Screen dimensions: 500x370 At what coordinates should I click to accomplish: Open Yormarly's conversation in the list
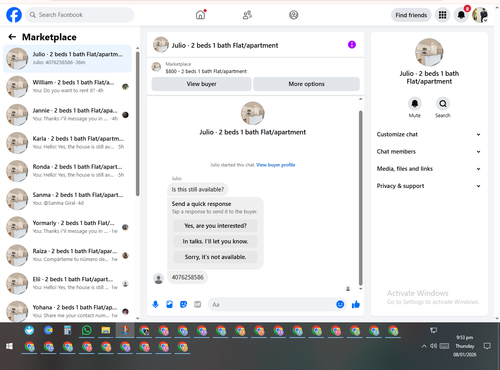coord(67,227)
